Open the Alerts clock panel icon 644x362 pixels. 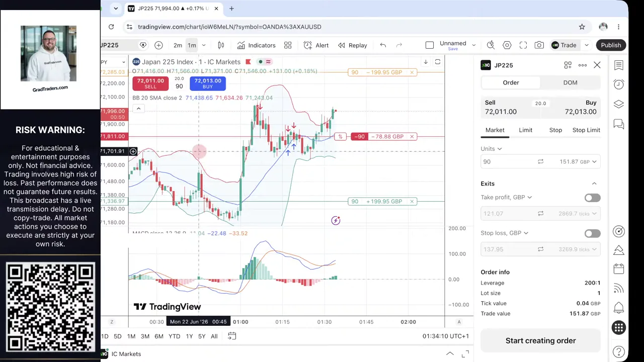point(619,84)
